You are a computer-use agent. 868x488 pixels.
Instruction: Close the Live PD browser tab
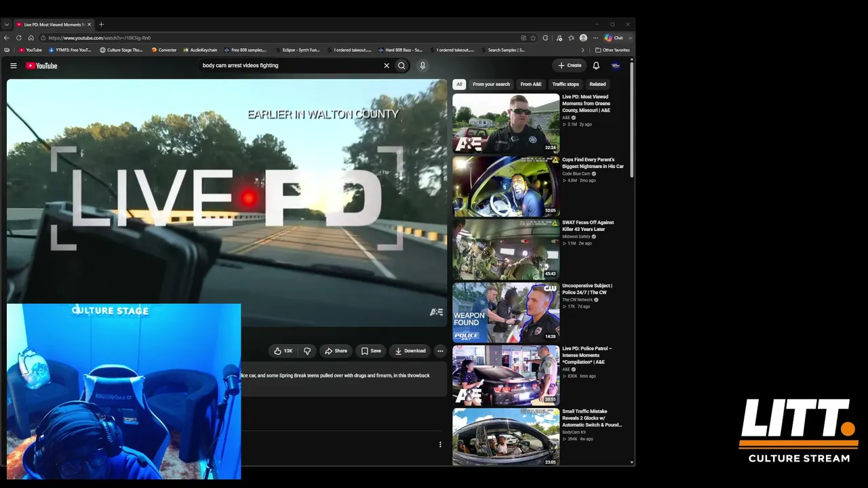89,24
